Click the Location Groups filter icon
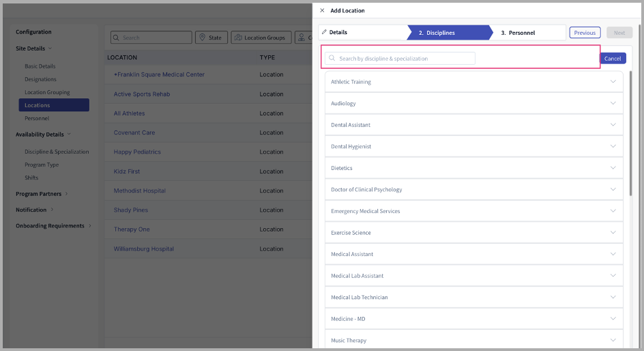Screen dimensions: 644x351 pyautogui.click(x=237, y=38)
